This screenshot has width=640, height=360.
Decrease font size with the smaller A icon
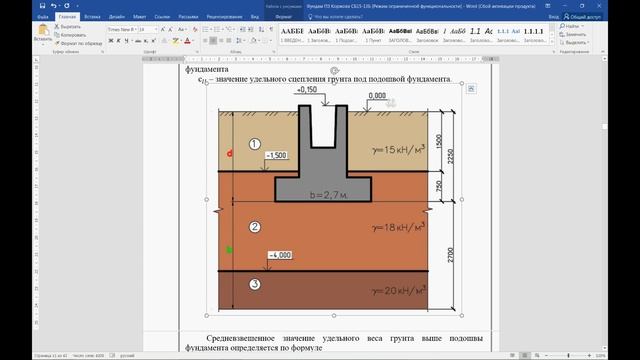pyautogui.click(x=171, y=29)
